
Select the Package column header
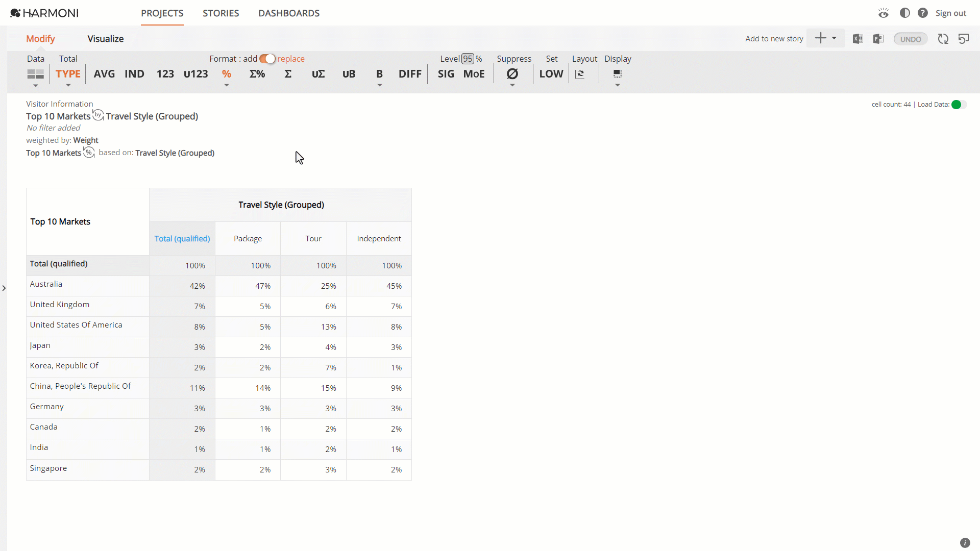point(248,239)
